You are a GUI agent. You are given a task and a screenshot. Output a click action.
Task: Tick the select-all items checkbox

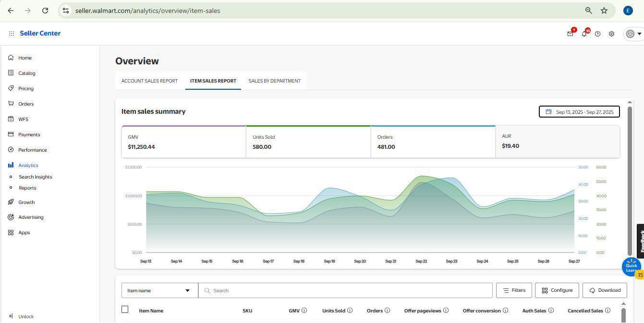pyautogui.click(x=125, y=310)
